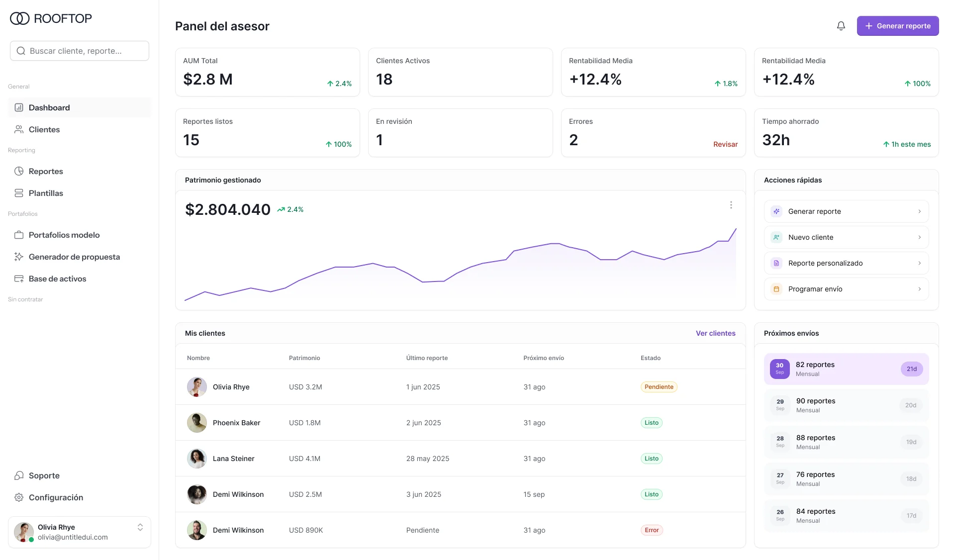
Task: Click the Rooftop logo
Action: (x=51, y=18)
